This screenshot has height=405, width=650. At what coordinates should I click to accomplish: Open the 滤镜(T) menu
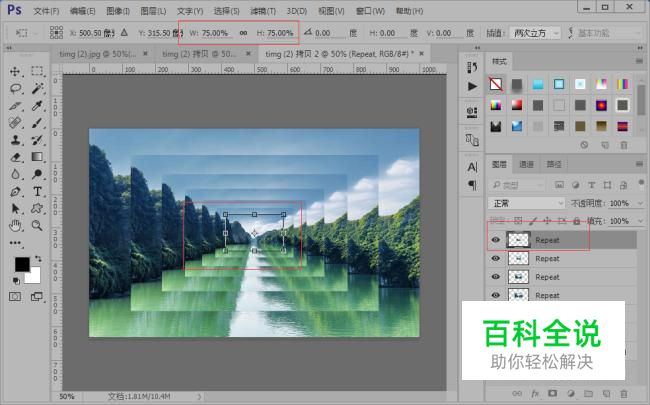tap(263, 11)
